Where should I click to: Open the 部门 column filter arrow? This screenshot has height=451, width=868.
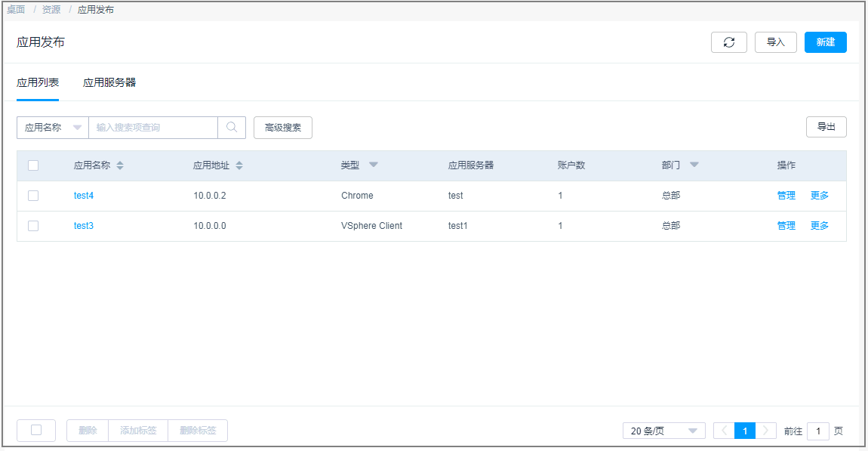pyautogui.click(x=694, y=165)
